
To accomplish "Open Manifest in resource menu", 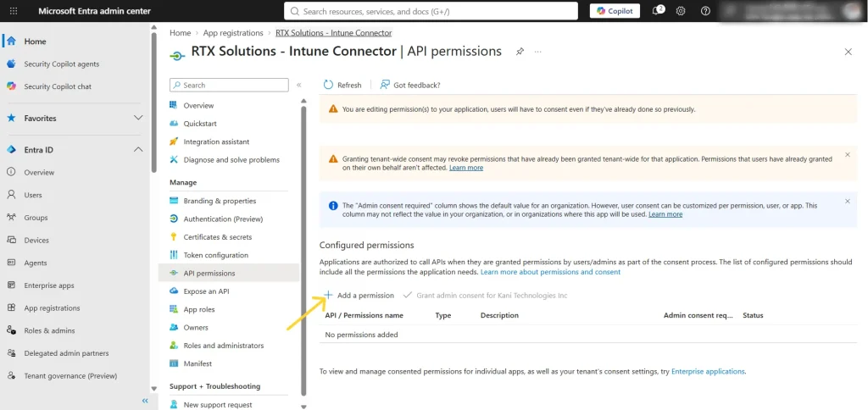I will 198,364.
